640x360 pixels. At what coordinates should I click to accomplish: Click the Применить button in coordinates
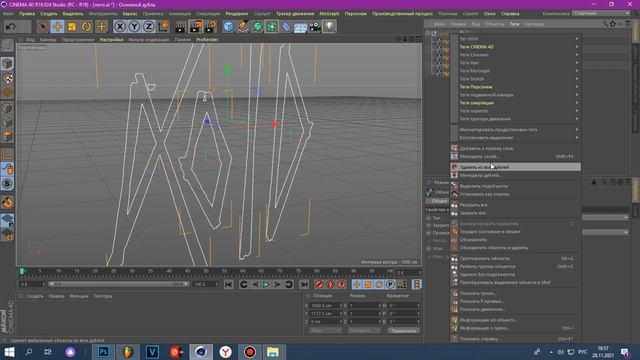point(403,331)
